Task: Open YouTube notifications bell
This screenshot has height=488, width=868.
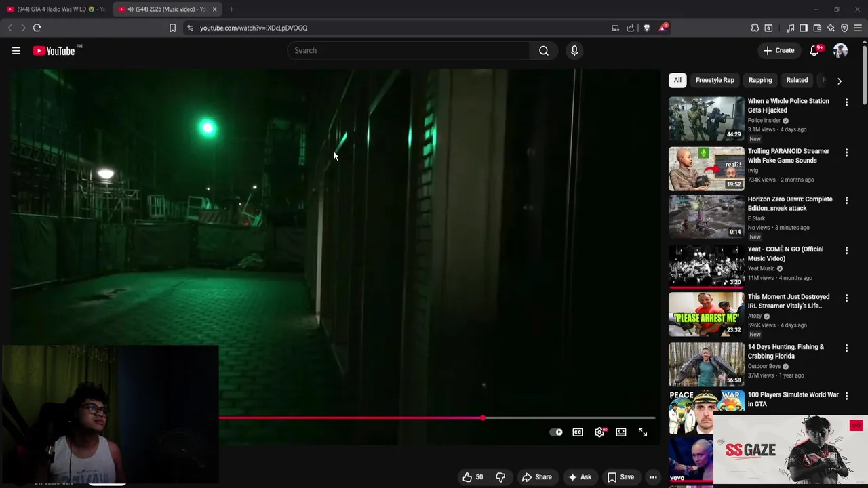Action: 815,51
